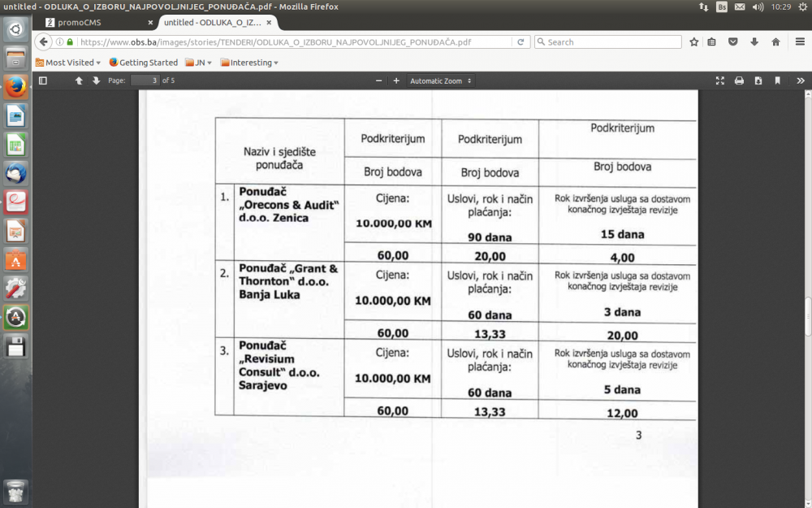
Task: Open network connection indicator
Action: (x=704, y=7)
